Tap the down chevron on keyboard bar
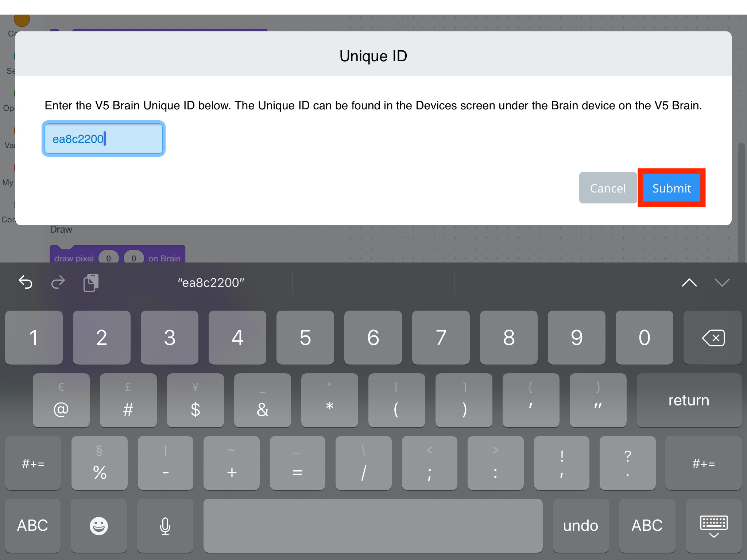The image size is (747, 560). [x=722, y=283]
